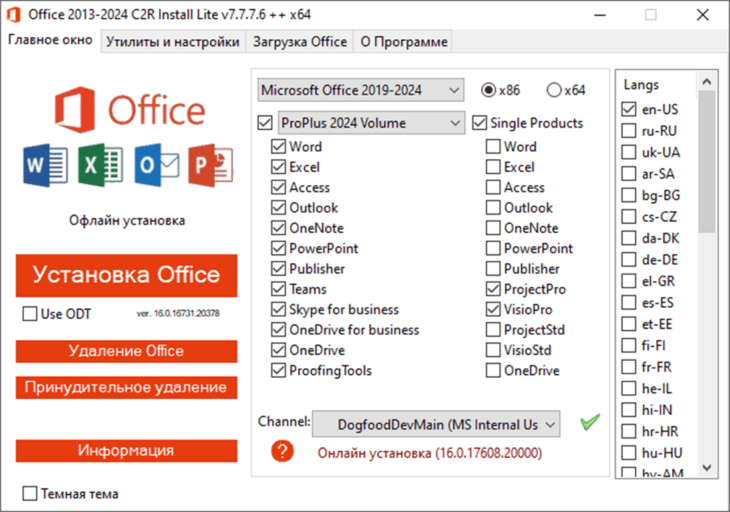The image size is (730, 512).
Task: Click the Langs list scrollbar thumb
Action: (x=707, y=162)
